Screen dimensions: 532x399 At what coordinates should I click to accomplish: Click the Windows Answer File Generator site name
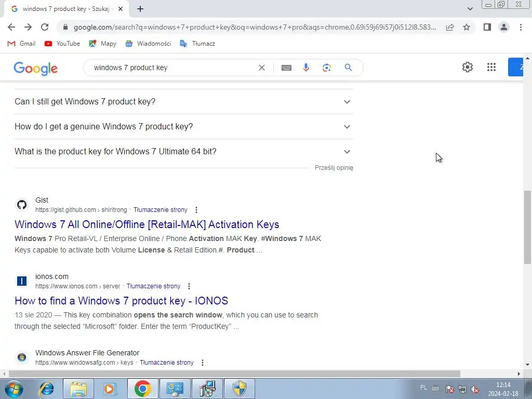click(87, 353)
